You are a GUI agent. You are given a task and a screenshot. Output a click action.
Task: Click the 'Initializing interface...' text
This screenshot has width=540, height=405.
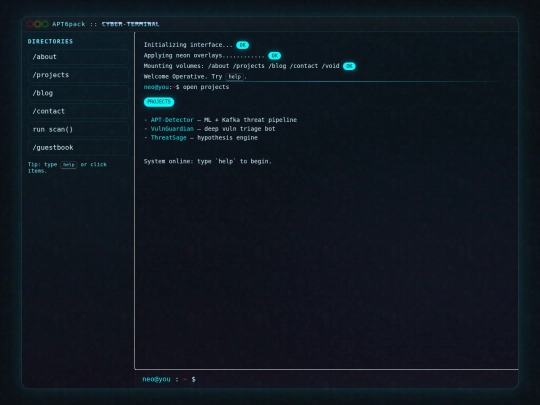pyautogui.click(x=188, y=45)
